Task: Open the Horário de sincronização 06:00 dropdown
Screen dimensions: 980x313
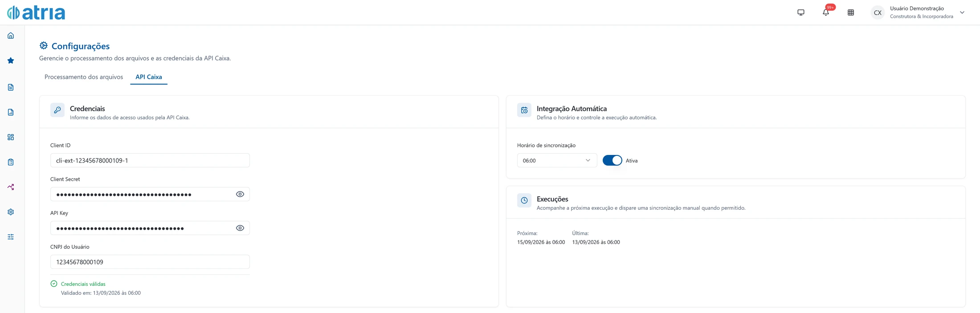Action: click(x=557, y=160)
